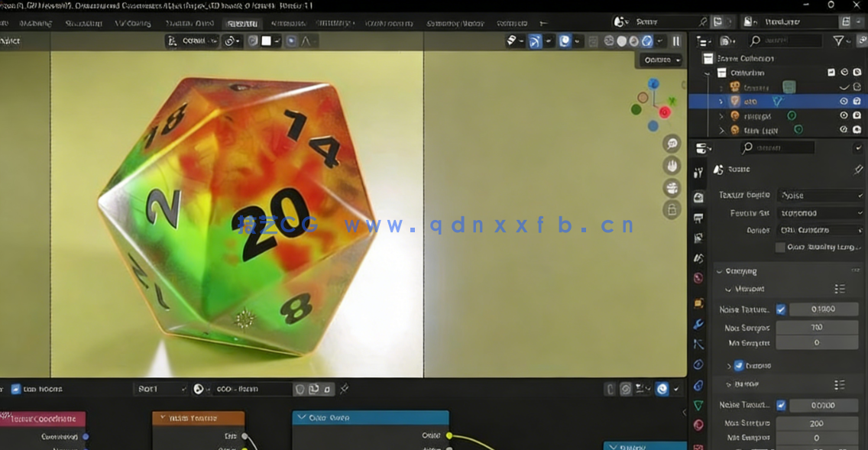This screenshot has height=450, width=868.
Task: Toggle render visibility of the d20 object
Action: 857,102
